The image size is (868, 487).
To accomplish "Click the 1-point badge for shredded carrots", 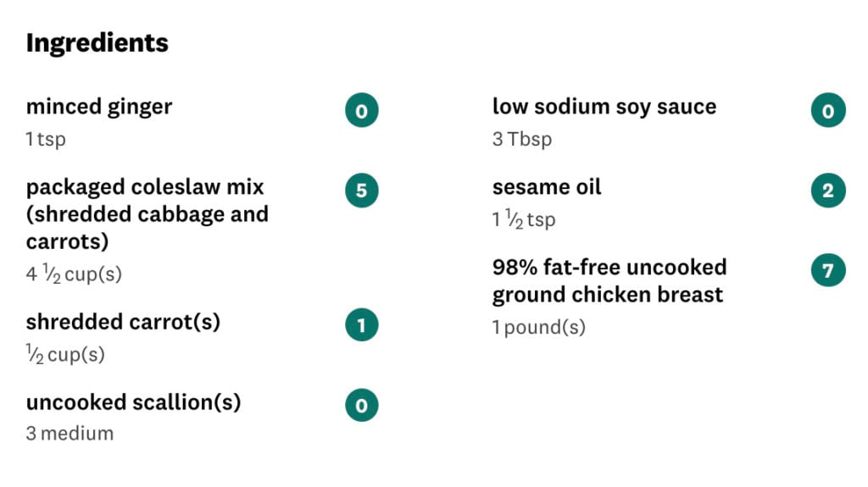I will coord(361,325).
